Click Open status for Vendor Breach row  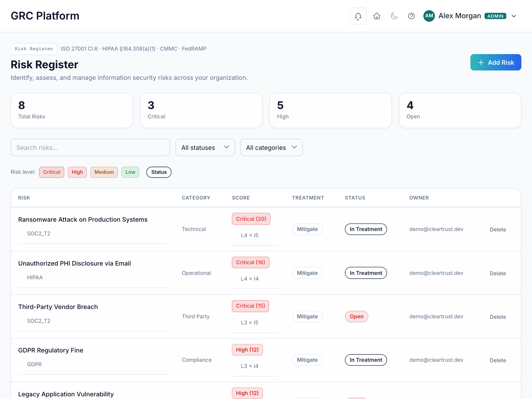[x=356, y=317]
